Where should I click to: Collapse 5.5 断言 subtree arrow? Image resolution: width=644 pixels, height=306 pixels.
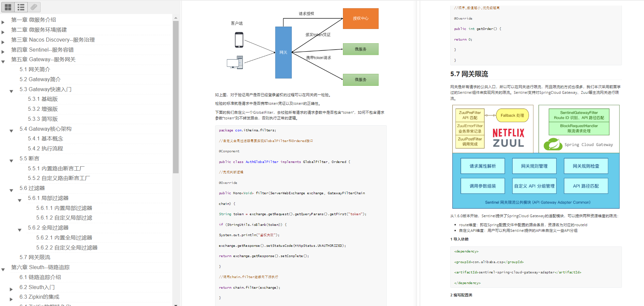pyautogui.click(x=11, y=161)
